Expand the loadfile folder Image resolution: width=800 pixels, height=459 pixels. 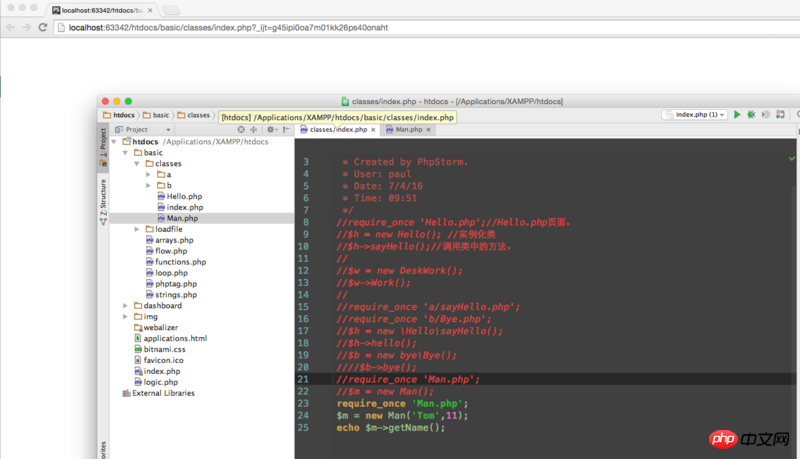(137, 229)
